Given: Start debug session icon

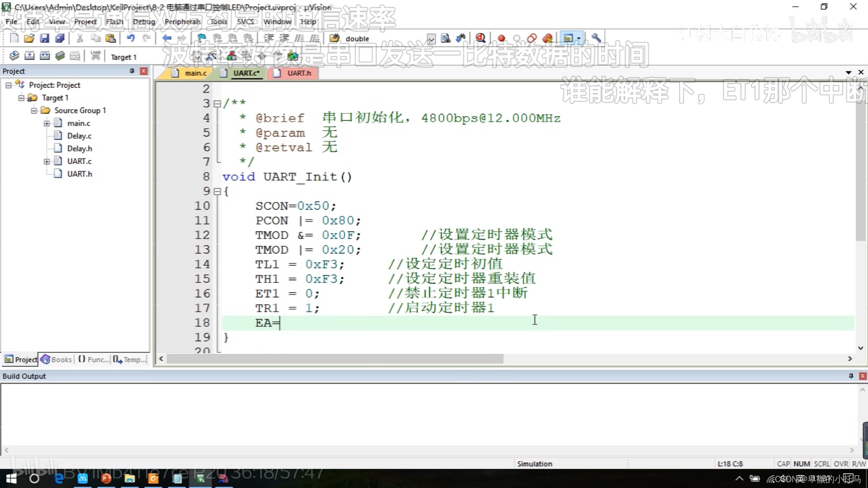Looking at the screenshot, I should tap(481, 38).
